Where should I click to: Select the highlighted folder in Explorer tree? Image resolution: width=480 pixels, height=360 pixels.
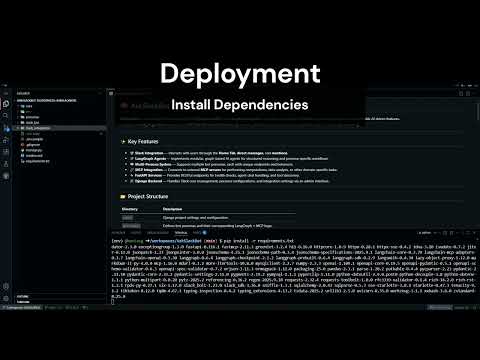click(60, 128)
